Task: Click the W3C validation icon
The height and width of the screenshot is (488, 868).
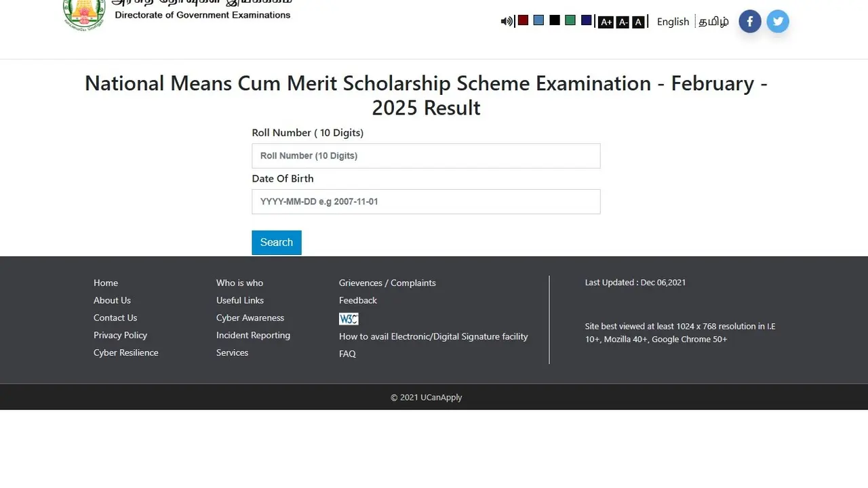Action: click(348, 319)
